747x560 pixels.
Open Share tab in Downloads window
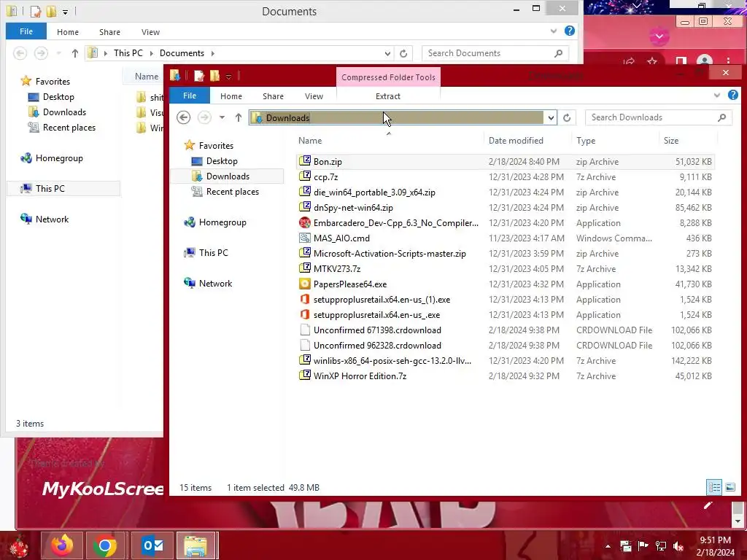tap(273, 96)
